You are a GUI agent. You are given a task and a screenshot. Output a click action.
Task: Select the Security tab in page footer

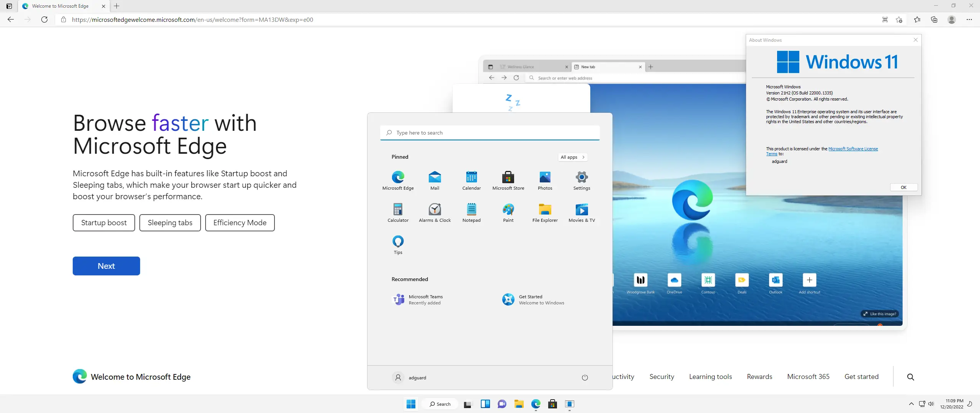tap(661, 377)
